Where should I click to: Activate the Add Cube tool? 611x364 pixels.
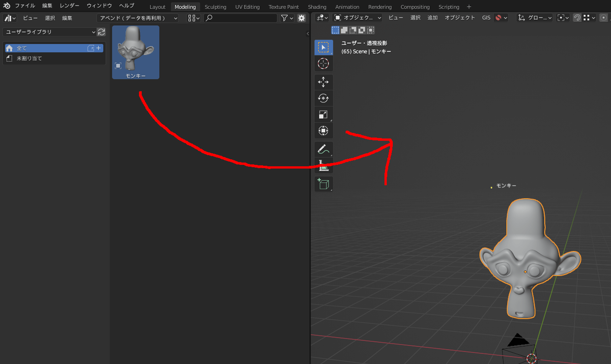pyautogui.click(x=323, y=184)
